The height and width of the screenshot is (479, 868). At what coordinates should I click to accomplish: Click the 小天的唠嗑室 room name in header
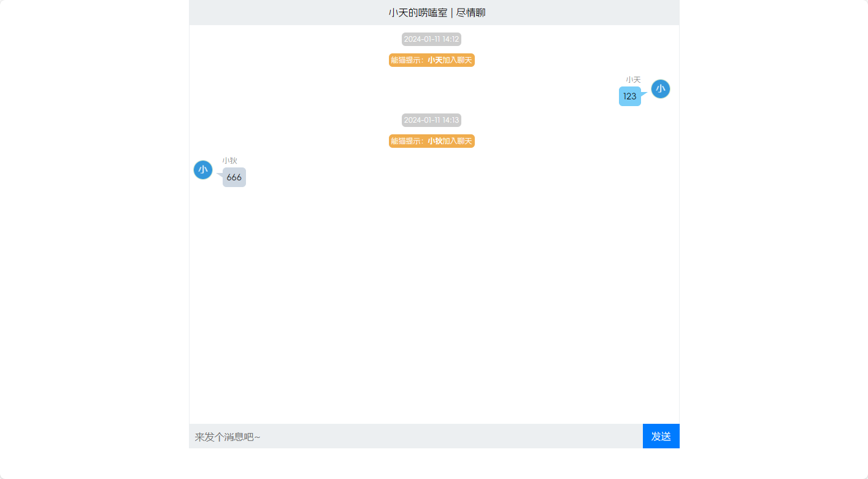pyautogui.click(x=418, y=13)
